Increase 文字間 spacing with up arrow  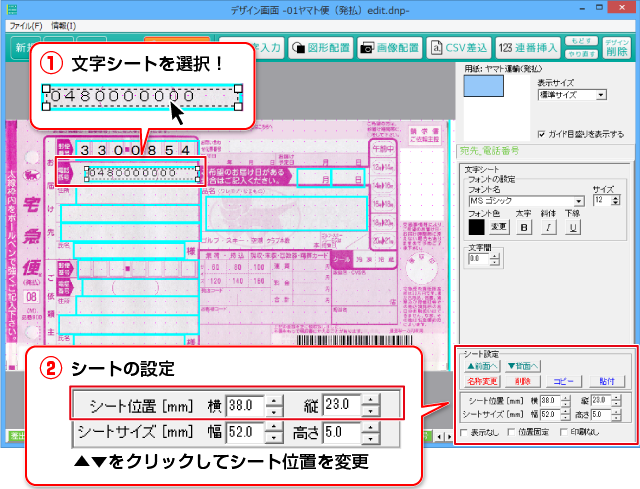click(495, 256)
